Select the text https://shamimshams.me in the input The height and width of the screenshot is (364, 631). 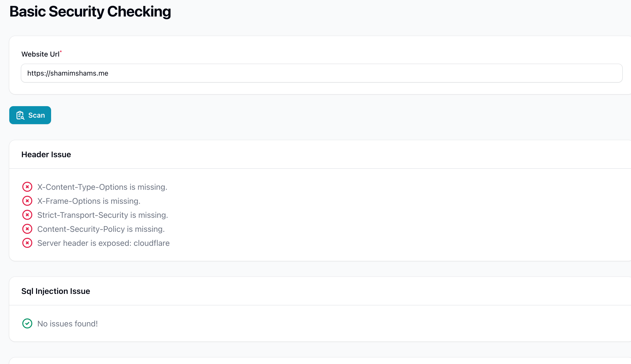click(x=68, y=73)
